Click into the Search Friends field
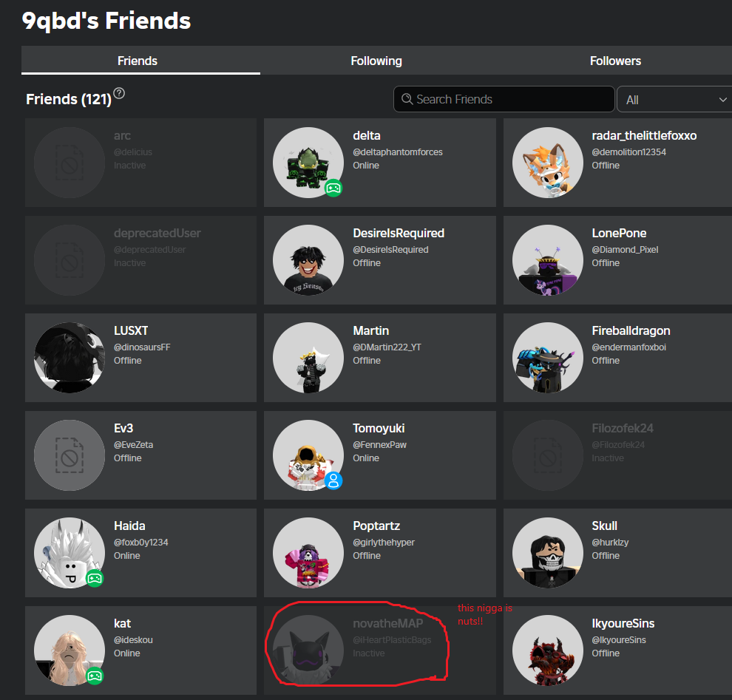Screen dimensions: 732x700 pos(510,99)
